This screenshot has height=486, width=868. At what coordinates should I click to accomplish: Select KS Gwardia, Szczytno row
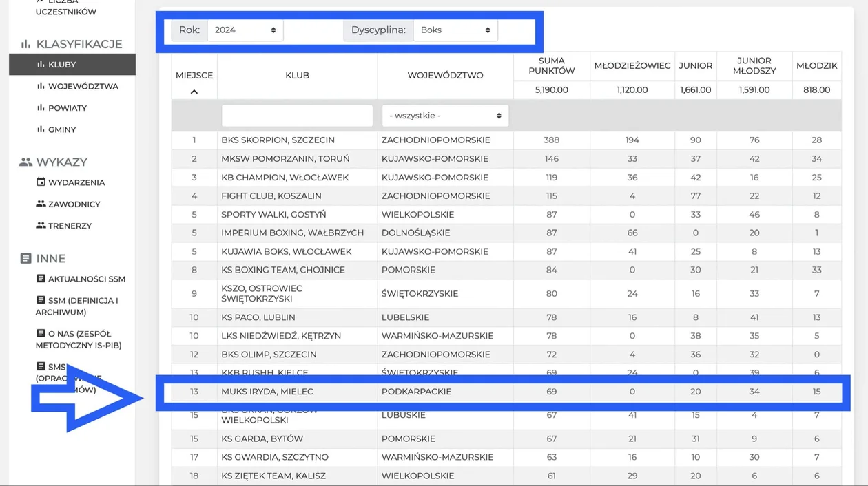point(506,458)
